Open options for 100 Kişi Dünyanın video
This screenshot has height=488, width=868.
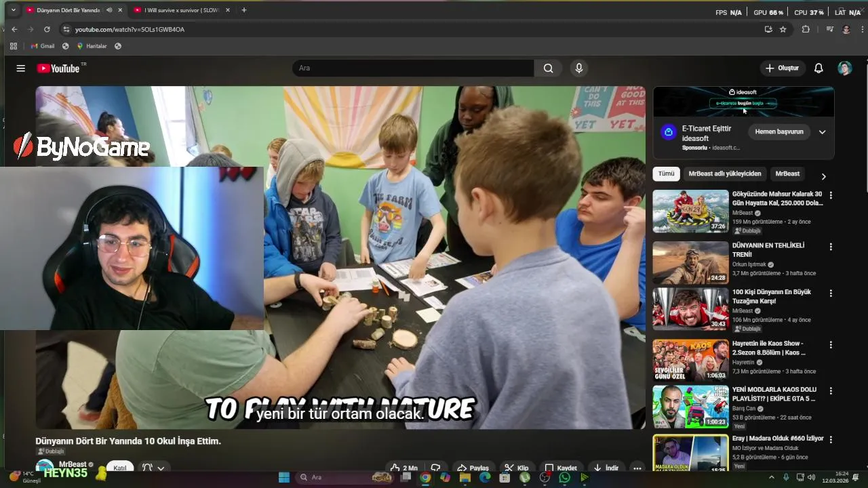pyautogui.click(x=831, y=293)
